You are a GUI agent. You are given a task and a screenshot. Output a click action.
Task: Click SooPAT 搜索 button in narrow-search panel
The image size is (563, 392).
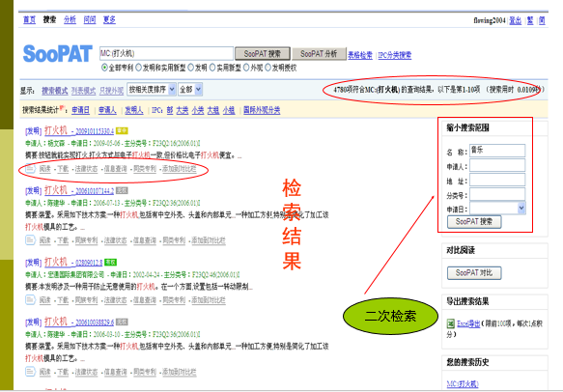coord(474,221)
